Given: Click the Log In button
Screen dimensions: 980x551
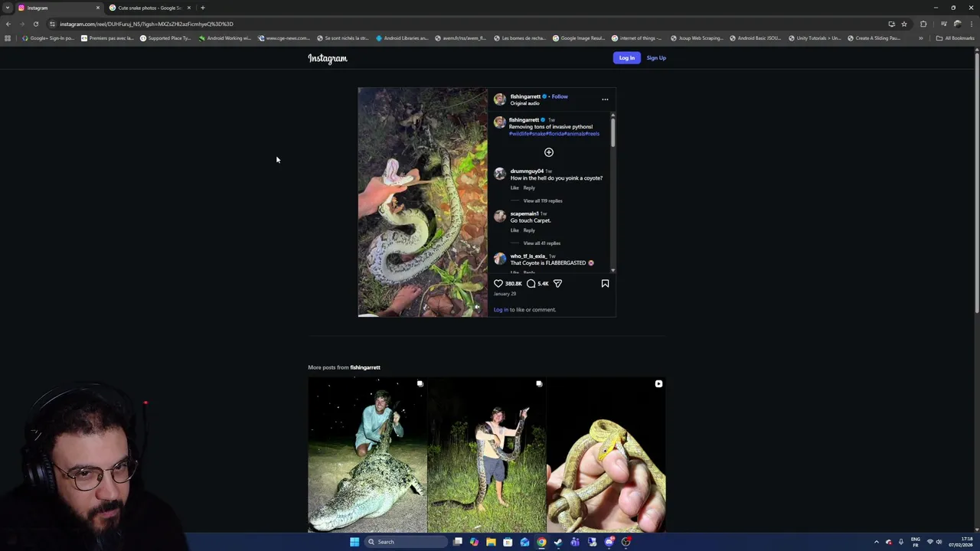Looking at the screenshot, I should pos(627,58).
